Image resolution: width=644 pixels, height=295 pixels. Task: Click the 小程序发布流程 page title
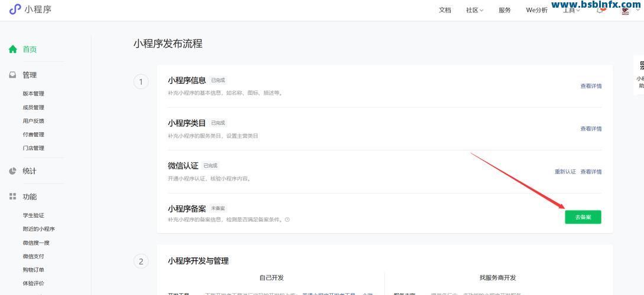point(168,44)
